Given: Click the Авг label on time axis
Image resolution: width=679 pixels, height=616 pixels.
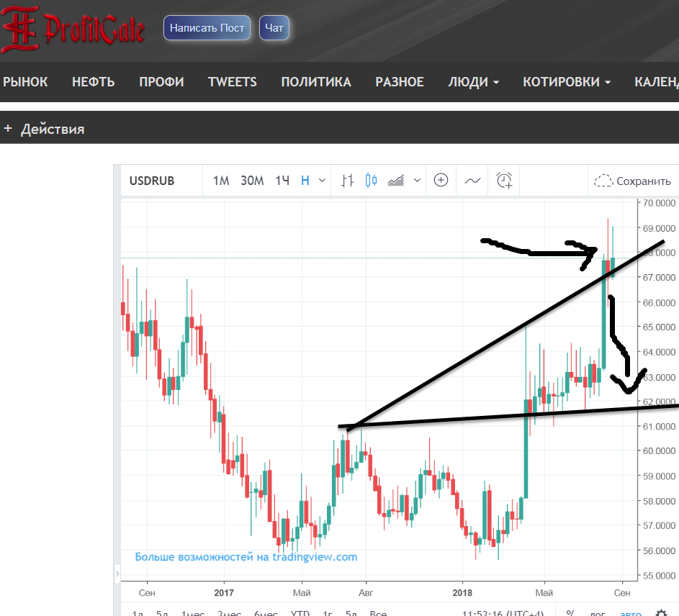Looking at the screenshot, I should click(366, 593).
